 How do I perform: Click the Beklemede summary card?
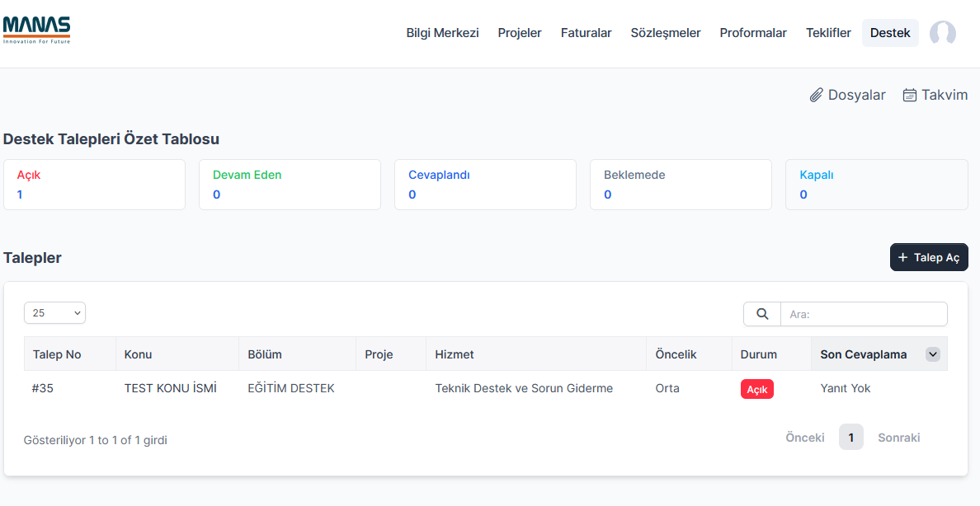coord(681,184)
